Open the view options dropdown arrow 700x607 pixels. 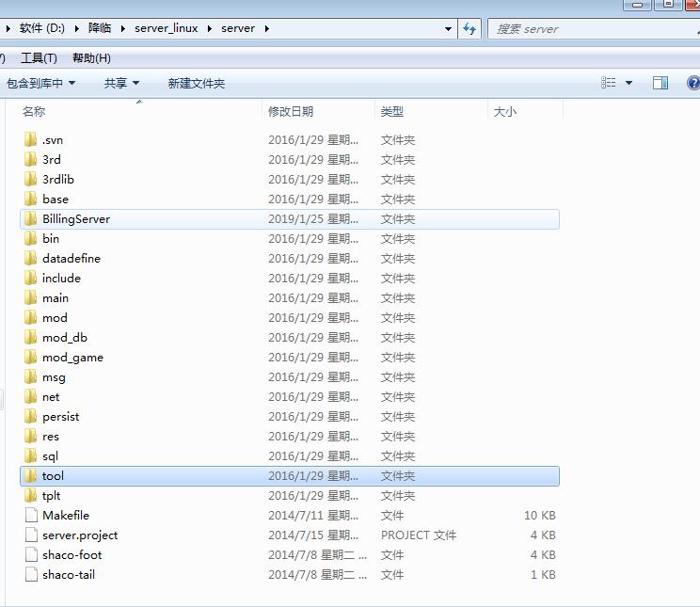click(x=629, y=83)
